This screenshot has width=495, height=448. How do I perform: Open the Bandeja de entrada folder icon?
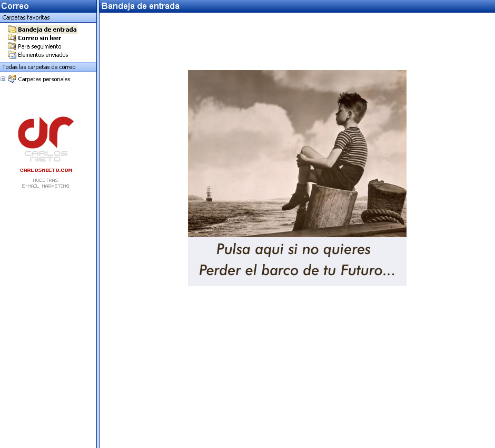pyautogui.click(x=12, y=30)
